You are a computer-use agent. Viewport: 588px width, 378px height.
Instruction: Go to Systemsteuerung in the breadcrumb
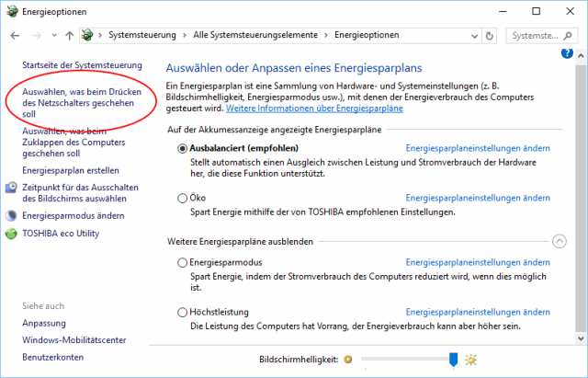[145, 36]
